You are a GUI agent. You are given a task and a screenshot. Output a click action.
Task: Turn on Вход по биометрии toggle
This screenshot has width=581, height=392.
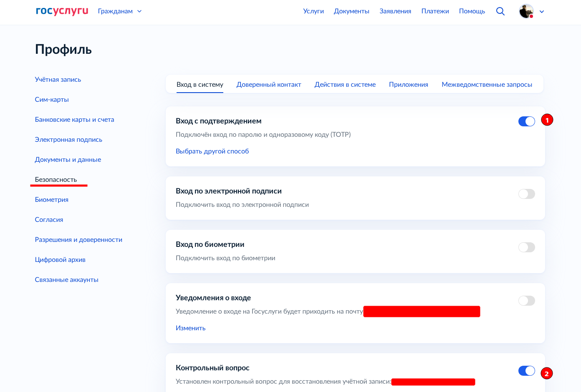pyautogui.click(x=526, y=247)
